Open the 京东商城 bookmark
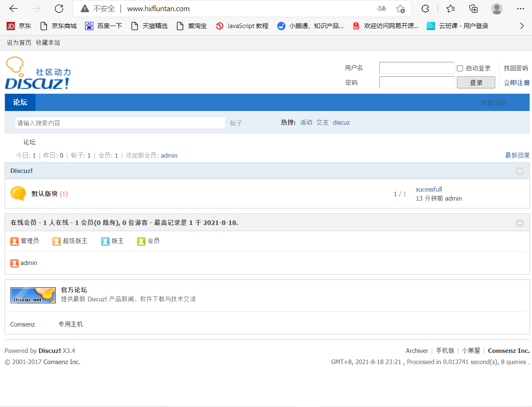The height and width of the screenshot is (407, 532). [58, 26]
